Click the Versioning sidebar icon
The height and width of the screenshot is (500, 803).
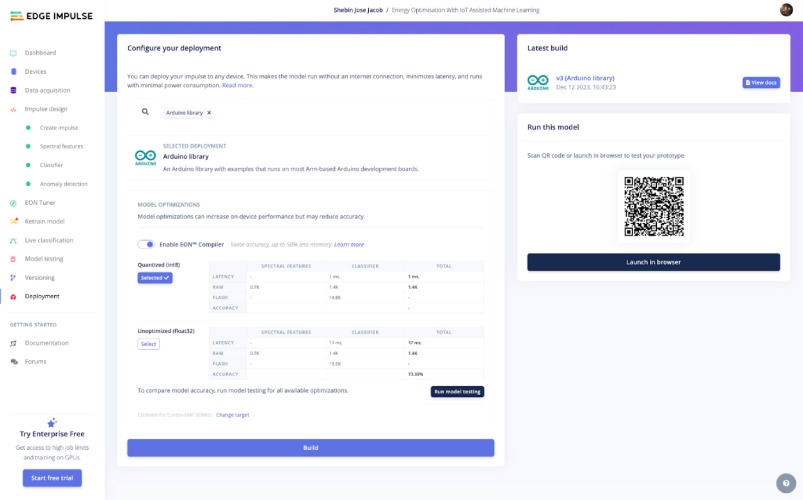coord(13,277)
